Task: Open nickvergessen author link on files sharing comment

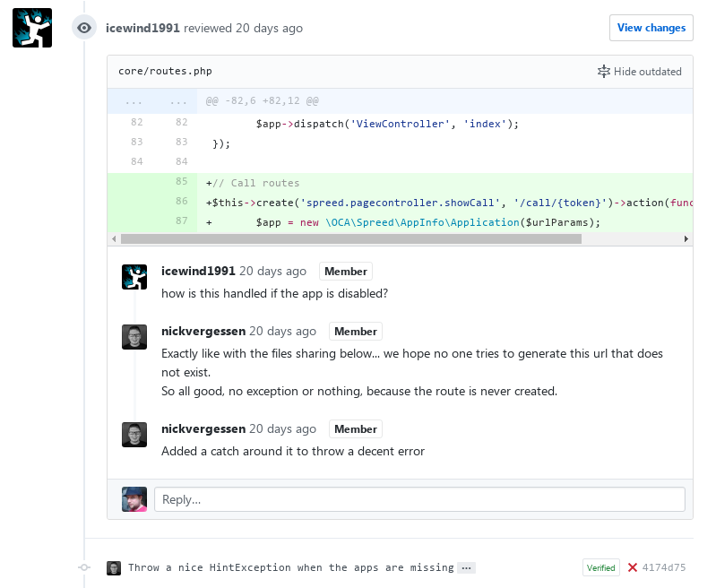Action: (x=203, y=332)
